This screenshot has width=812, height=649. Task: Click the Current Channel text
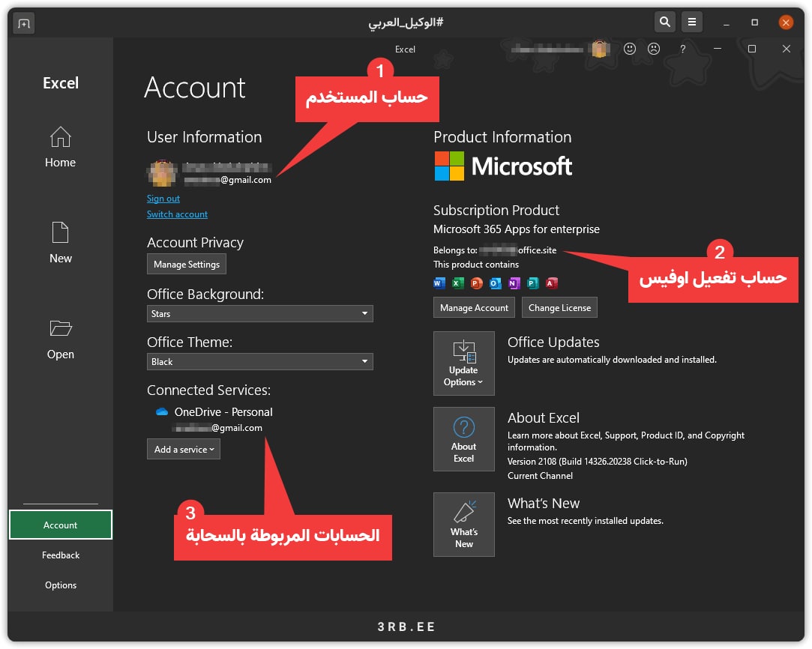tap(540, 476)
